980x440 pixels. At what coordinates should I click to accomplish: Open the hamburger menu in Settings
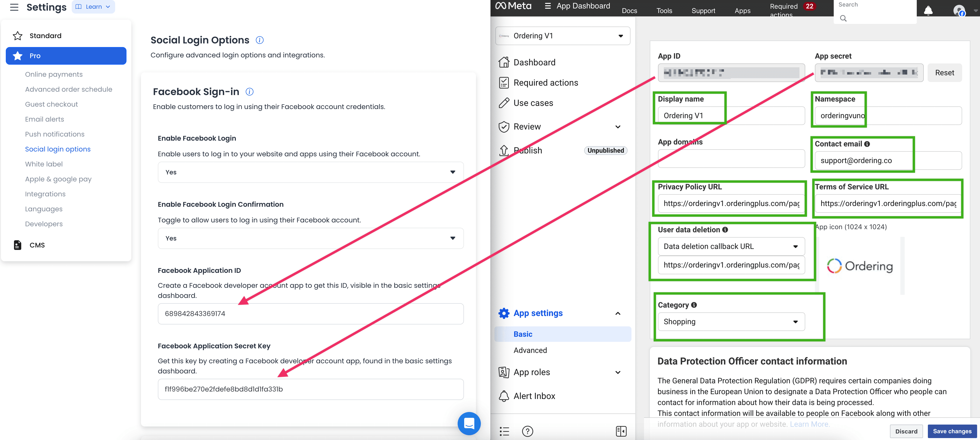[14, 7]
